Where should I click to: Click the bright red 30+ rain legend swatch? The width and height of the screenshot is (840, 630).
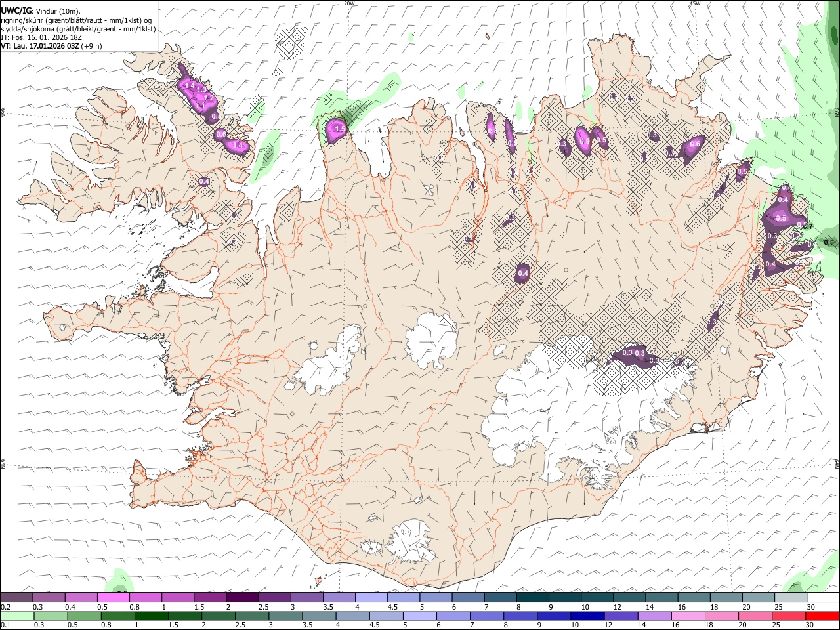823,616
